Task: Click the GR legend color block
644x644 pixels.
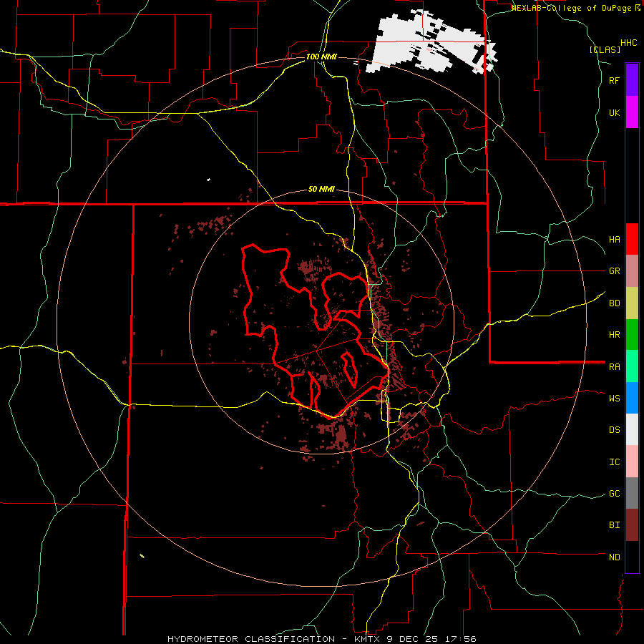Action: pyautogui.click(x=632, y=271)
